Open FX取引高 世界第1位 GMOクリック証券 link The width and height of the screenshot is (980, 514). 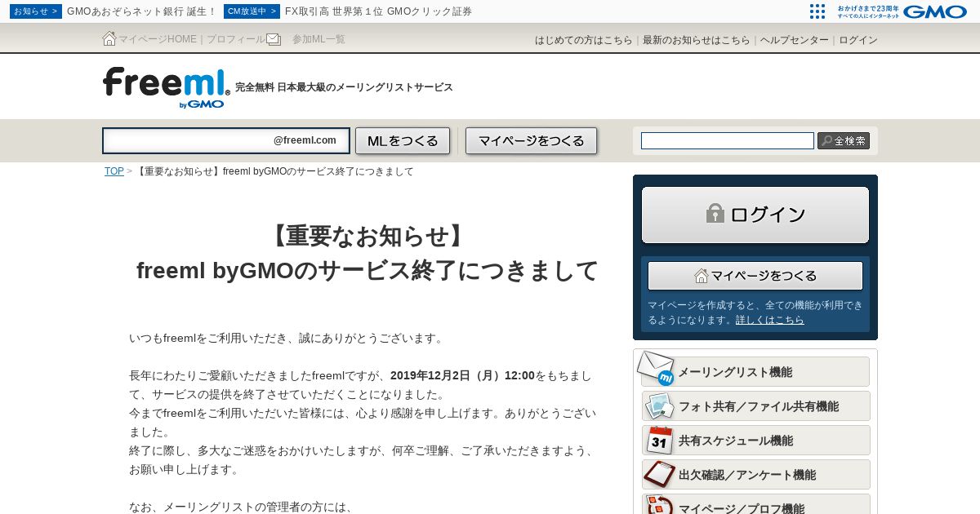[x=378, y=11]
